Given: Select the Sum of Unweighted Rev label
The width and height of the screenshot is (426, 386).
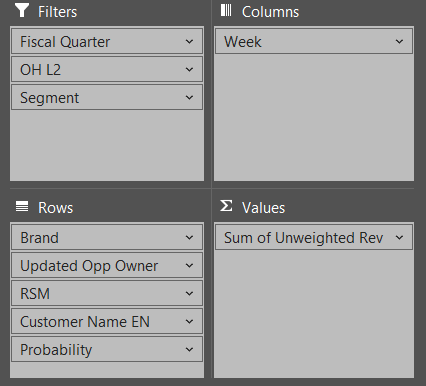Looking at the screenshot, I should (x=303, y=238).
